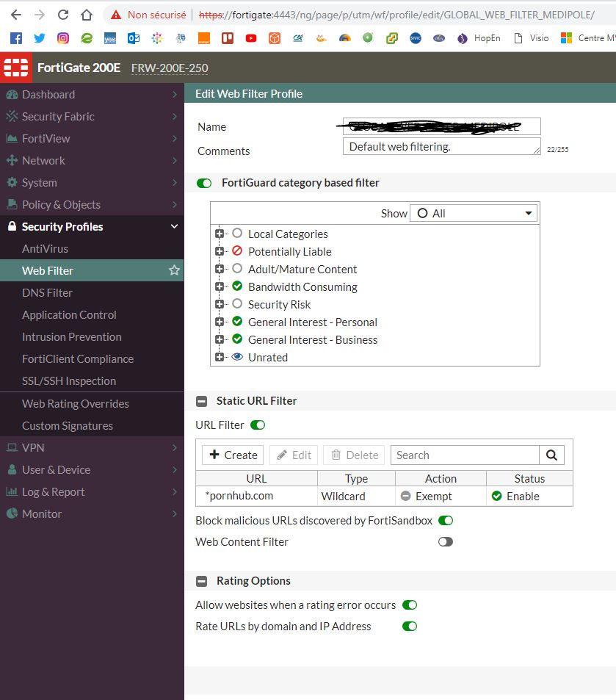Open Application Control menu item
Screen dimensions: 616x700
pos(92,314)
